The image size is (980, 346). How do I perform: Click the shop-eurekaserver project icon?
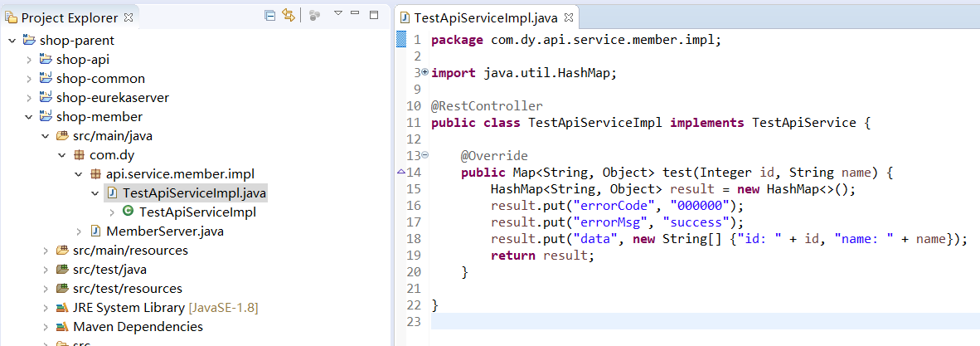45,98
